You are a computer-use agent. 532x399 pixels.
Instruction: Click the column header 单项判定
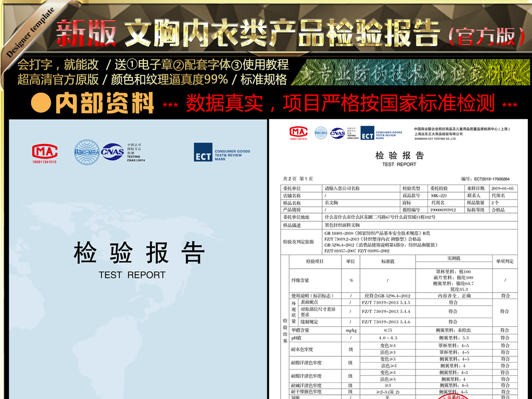click(x=504, y=261)
